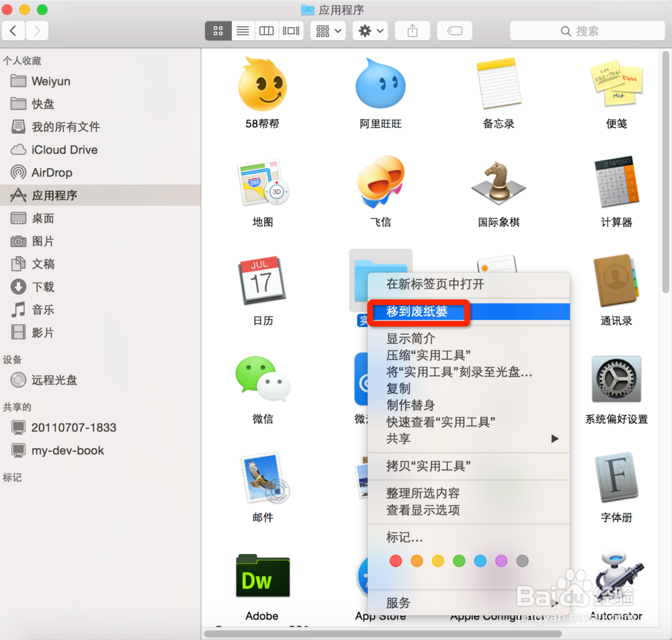This screenshot has height=640, width=672.
Task: Open AirDrop in the sidebar
Action: pos(100,173)
